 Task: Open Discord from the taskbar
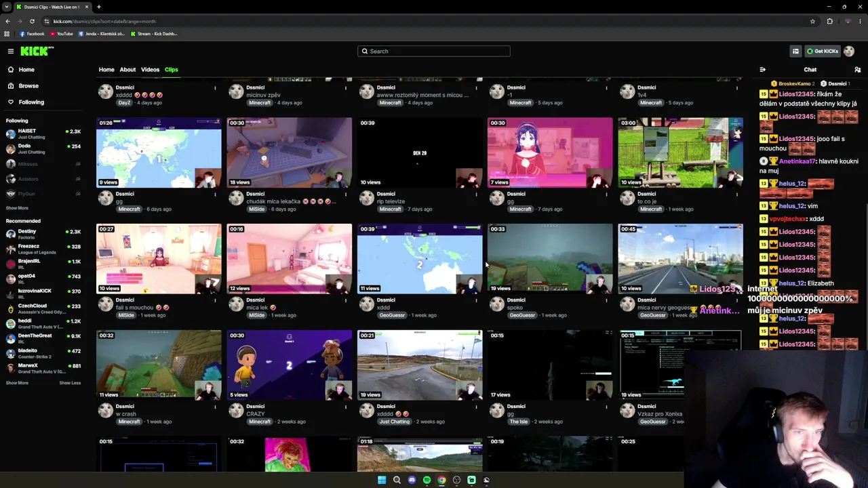tap(412, 480)
